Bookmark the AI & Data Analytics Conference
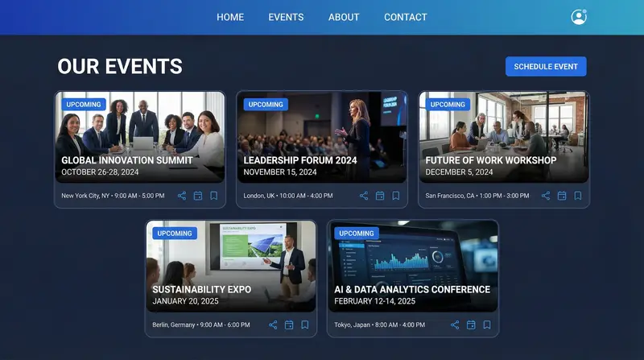Screen dimensions: 644x360 tap(487, 325)
